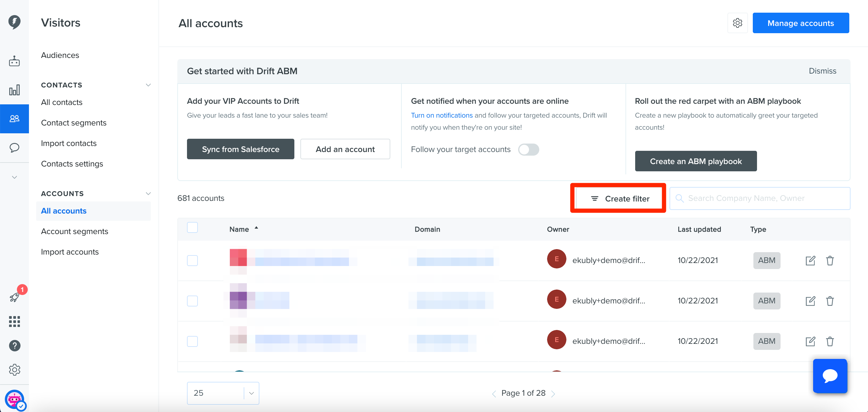The height and width of the screenshot is (412, 868).
Task: Check the first account row checkbox
Action: click(x=192, y=260)
